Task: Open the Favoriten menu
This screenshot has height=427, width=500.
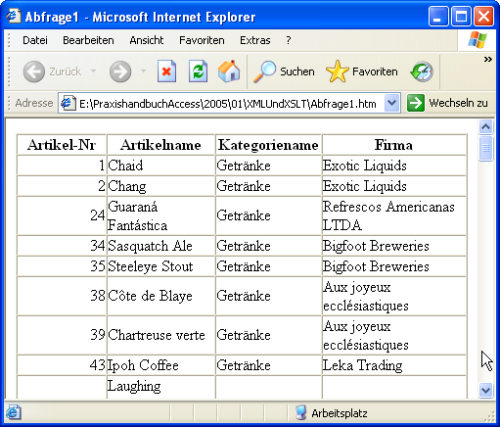Action: coord(202,40)
